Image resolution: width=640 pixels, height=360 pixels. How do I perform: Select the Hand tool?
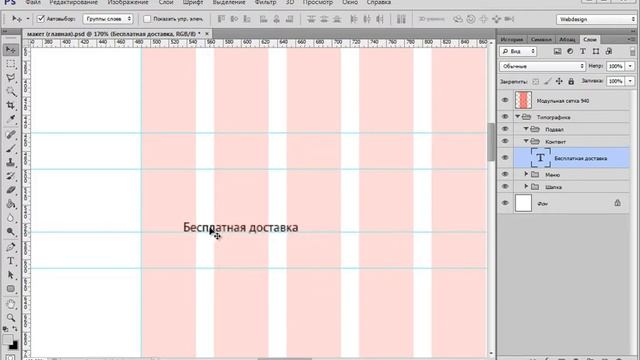tap(11, 304)
